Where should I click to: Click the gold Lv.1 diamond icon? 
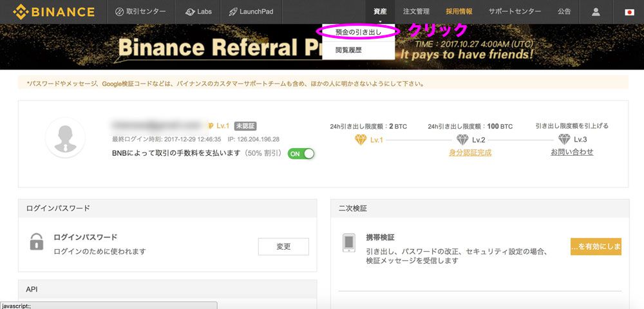pyautogui.click(x=361, y=140)
